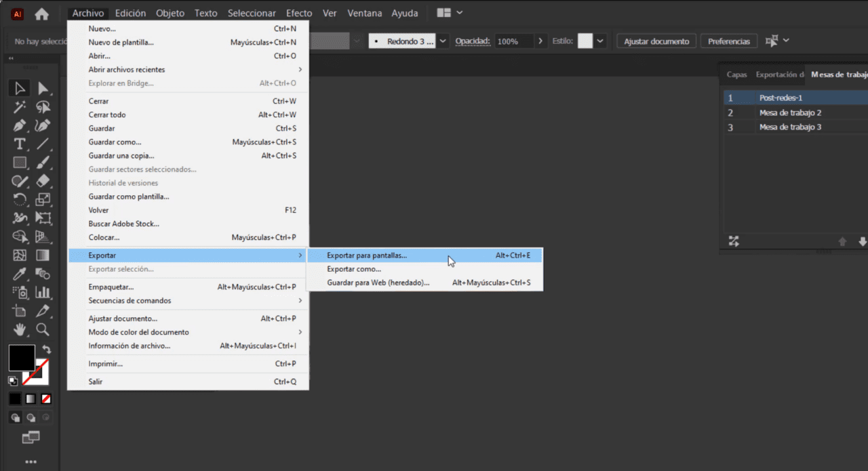The image size is (868, 471).
Task: Select the Rectangle tool
Action: 19,163
